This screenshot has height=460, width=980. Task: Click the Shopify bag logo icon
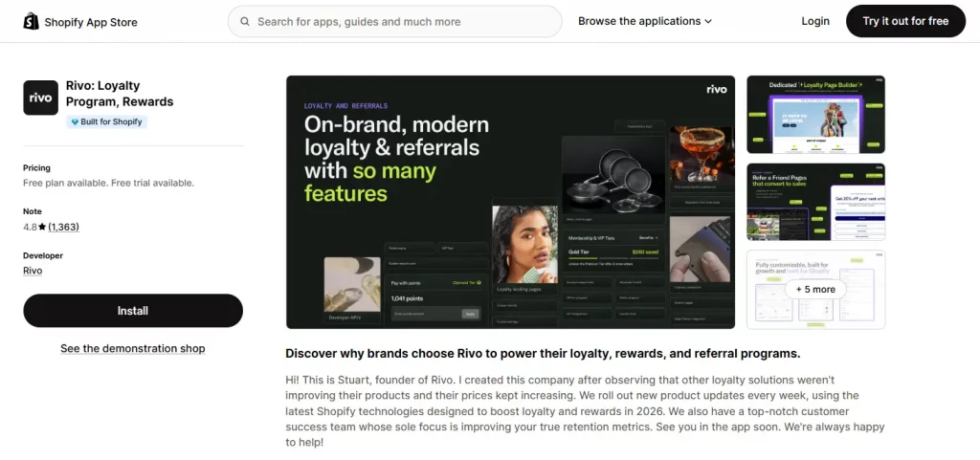point(31,21)
